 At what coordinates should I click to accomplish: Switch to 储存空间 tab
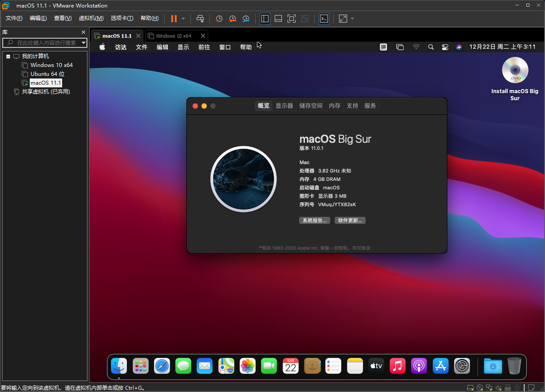click(x=311, y=106)
